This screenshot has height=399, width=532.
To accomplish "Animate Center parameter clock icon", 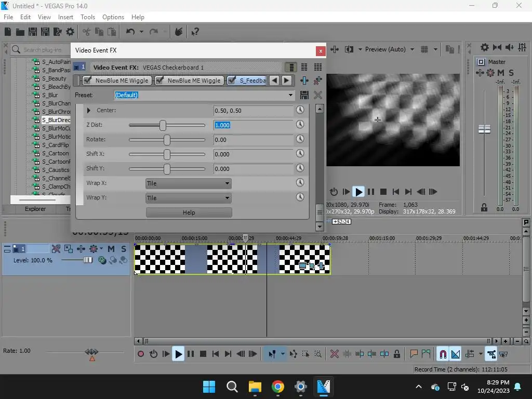I will [300, 110].
